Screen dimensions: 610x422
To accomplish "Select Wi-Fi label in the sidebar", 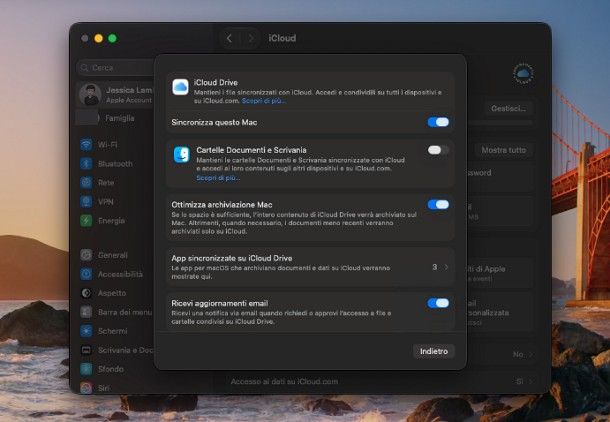I will click(x=108, y=145).
